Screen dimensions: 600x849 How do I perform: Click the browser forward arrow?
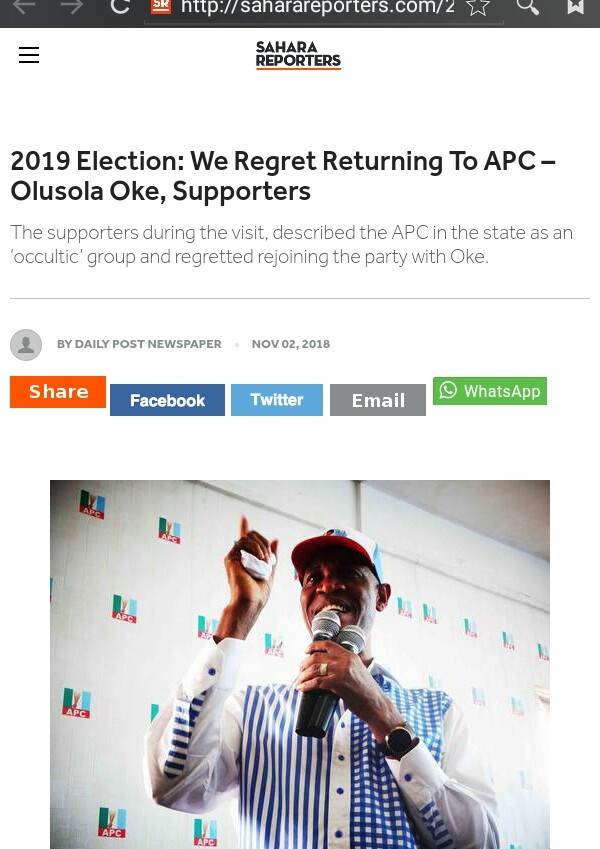tap(72, 7)
